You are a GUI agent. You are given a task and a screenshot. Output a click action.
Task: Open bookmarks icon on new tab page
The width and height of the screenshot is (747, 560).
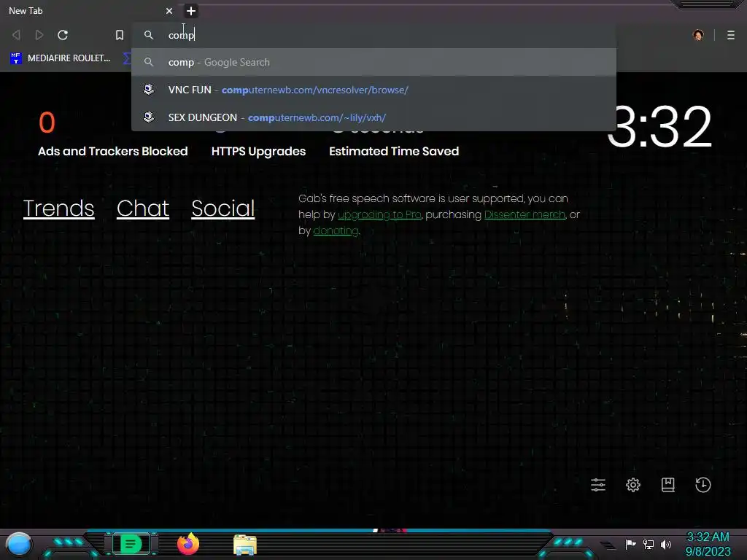[x=668, y=485]
